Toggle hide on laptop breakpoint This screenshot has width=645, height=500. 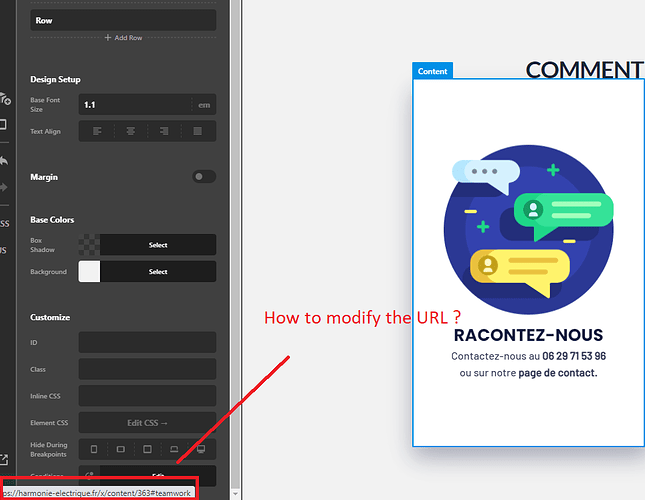174,449
